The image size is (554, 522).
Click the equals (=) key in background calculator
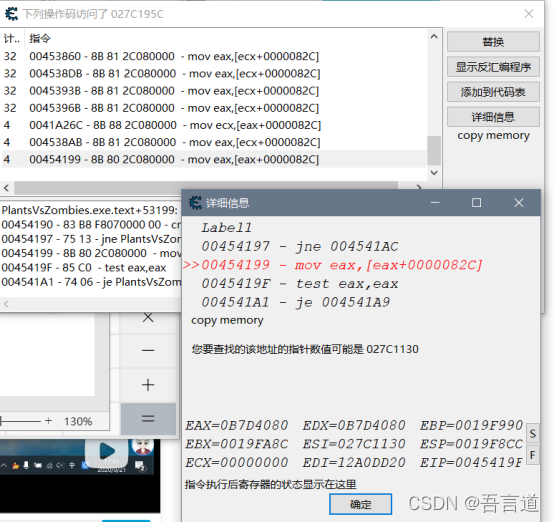pyautogui.click(x=148, y=419)
